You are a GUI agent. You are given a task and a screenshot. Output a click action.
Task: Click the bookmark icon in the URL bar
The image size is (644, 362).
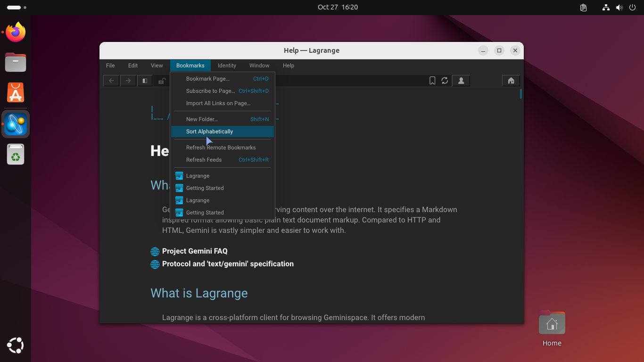[432, 81]
